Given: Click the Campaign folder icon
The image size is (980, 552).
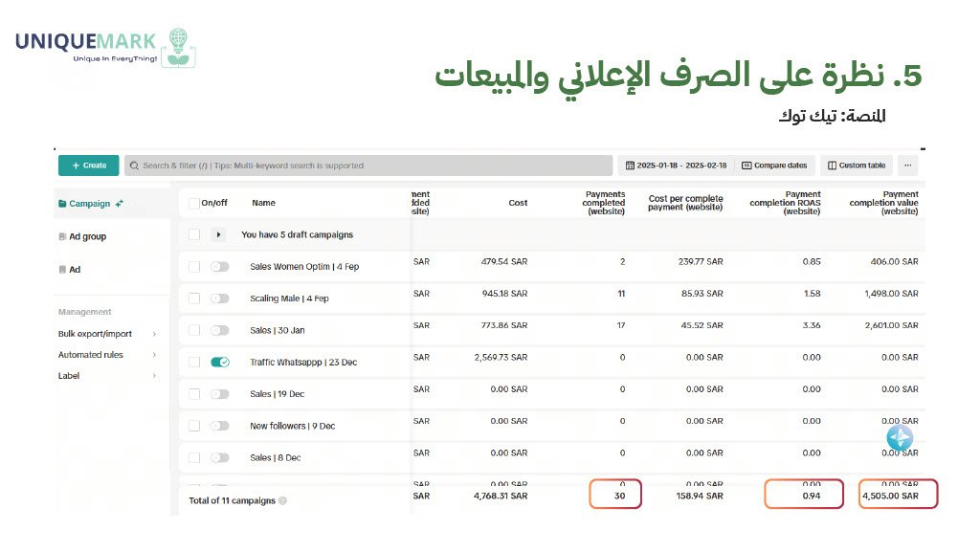Looking at the screenshot, I should tap(62, 204).
